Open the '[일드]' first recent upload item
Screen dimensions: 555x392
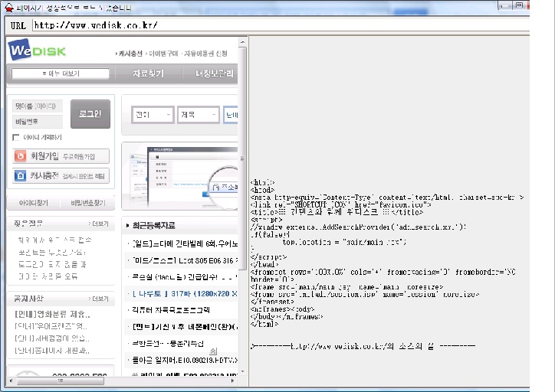pos(183,243)
